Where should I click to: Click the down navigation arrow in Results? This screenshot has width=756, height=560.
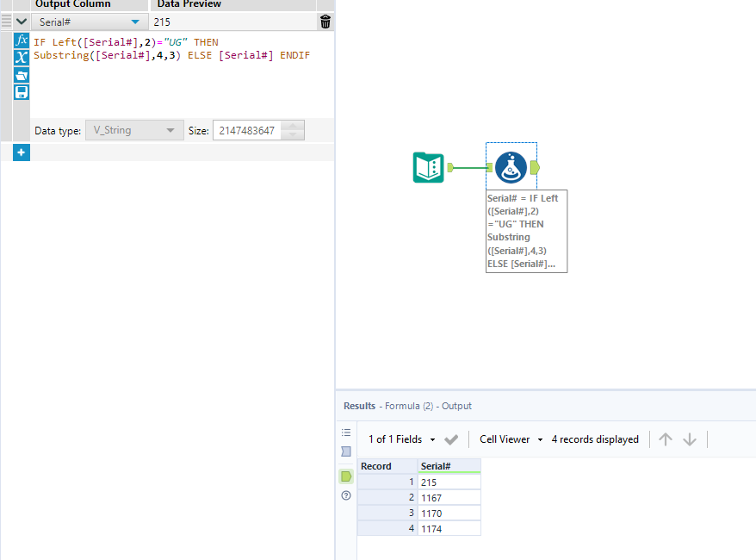[x=690, y=439]
